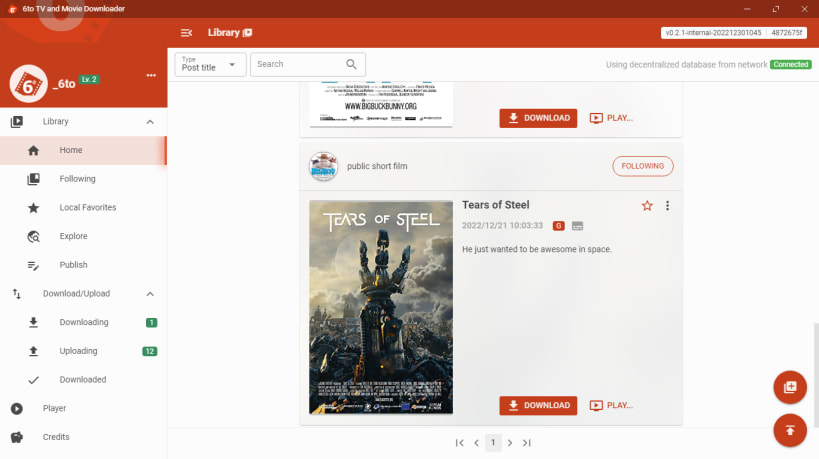The width and height of the screenshot is (819, 459).
Task: Click the Explore globe search icon
Action: [x=33, y=237]
